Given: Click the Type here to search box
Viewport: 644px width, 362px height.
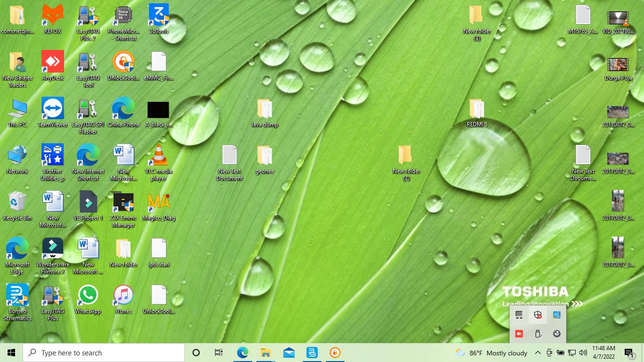Looking at the screenshot, I should click(104, 353).
